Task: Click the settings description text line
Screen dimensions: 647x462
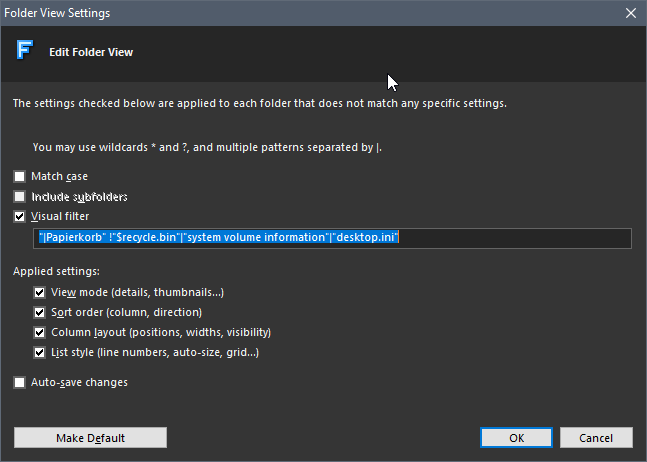Action: pos(259,103)
